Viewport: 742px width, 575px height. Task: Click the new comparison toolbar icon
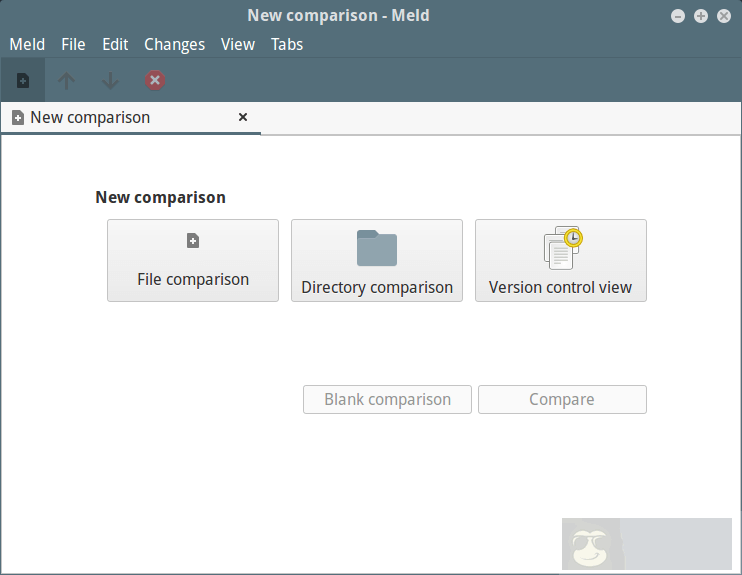click(23, 80)
